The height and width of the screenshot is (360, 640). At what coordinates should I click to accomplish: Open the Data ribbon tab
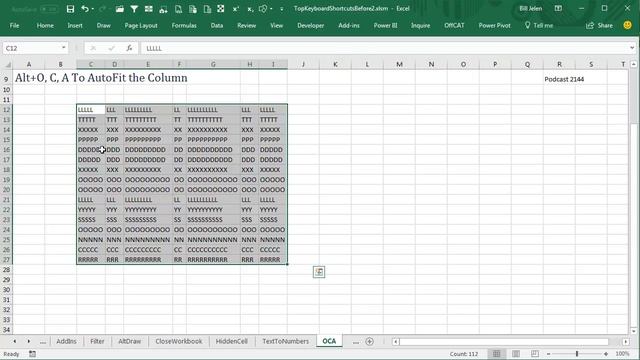tap(217, 25)
